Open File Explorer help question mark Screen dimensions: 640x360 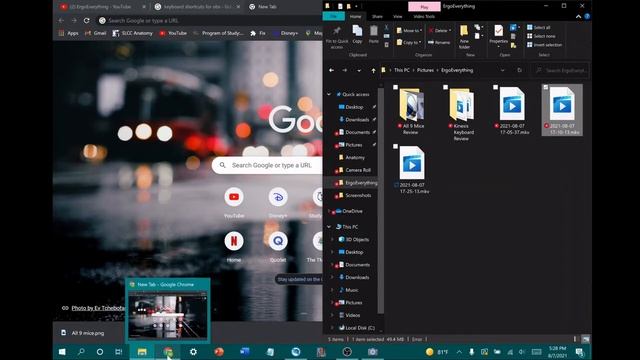587,17
